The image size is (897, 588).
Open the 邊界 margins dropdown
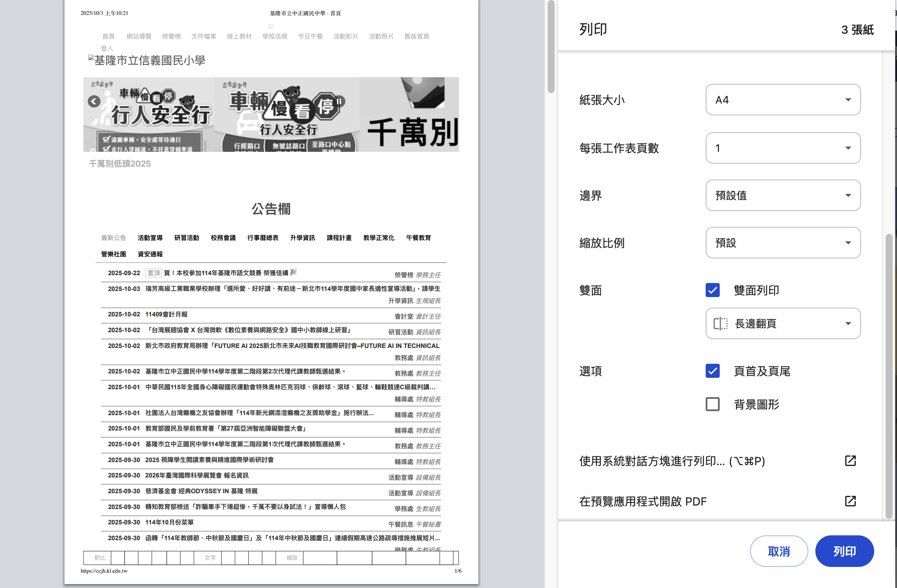click(783, 195)
